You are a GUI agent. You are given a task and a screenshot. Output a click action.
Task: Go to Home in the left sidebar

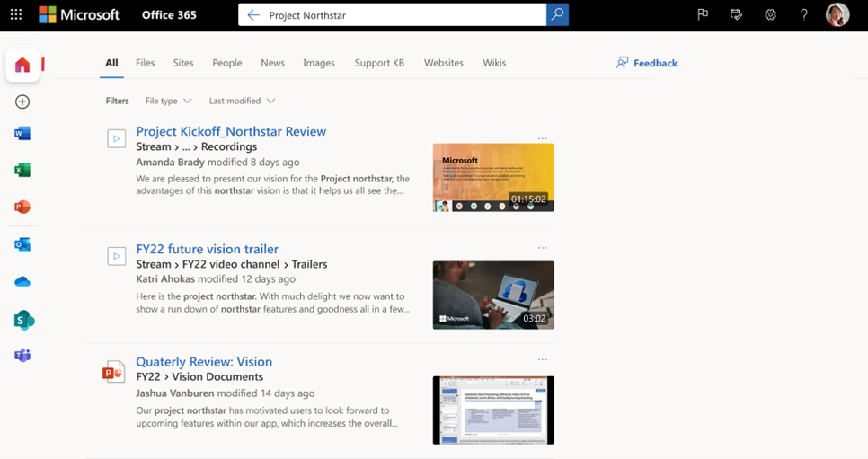pyautogui.click(x=22, y=65)
